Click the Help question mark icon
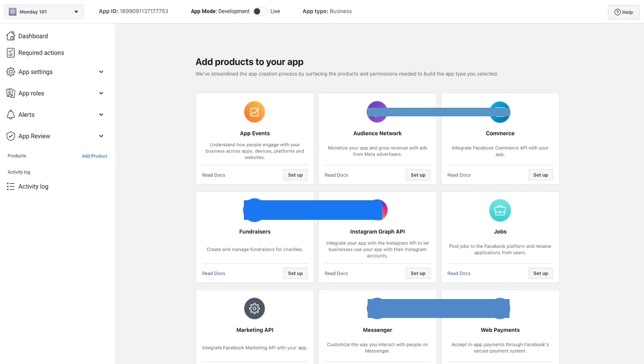 point(617,12)
